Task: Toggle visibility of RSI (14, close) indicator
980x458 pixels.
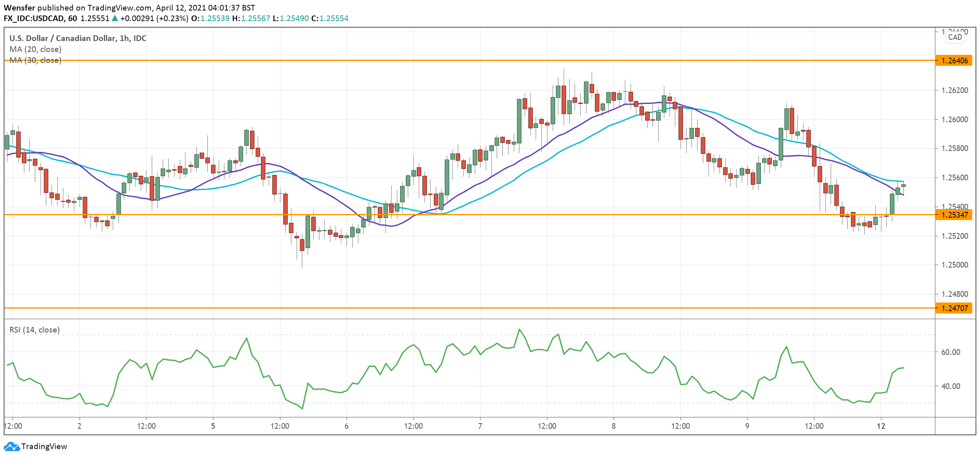Action: point(34,330)
